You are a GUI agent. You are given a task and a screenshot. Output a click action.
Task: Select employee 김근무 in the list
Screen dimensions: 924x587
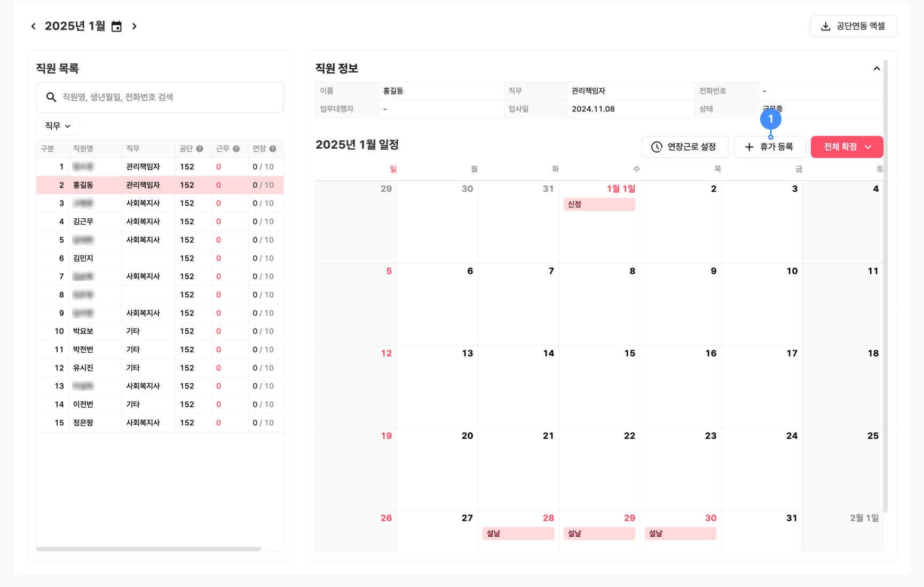(x=83, y=221)
